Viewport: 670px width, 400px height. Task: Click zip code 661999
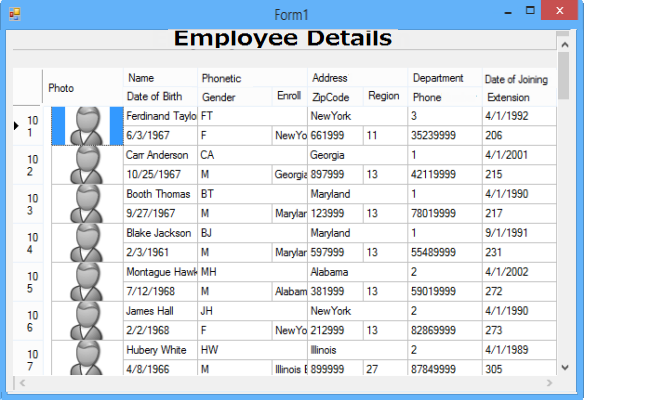(x=335, y=135)
